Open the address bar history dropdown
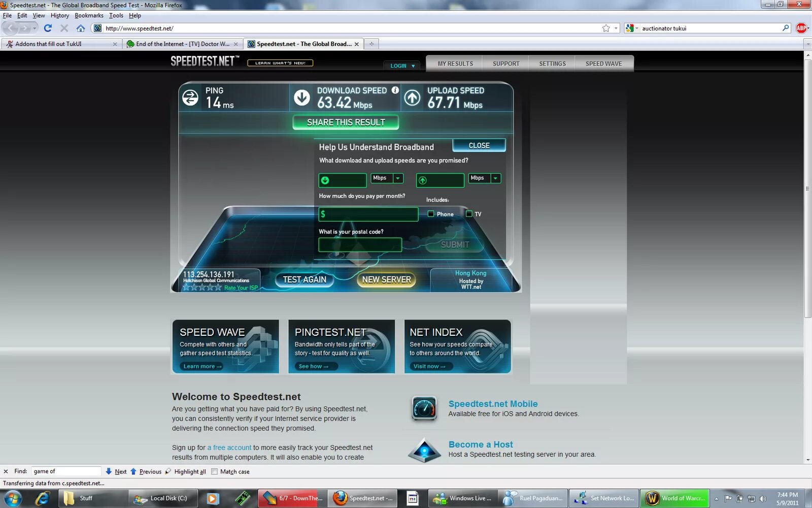 coord(616,28)
